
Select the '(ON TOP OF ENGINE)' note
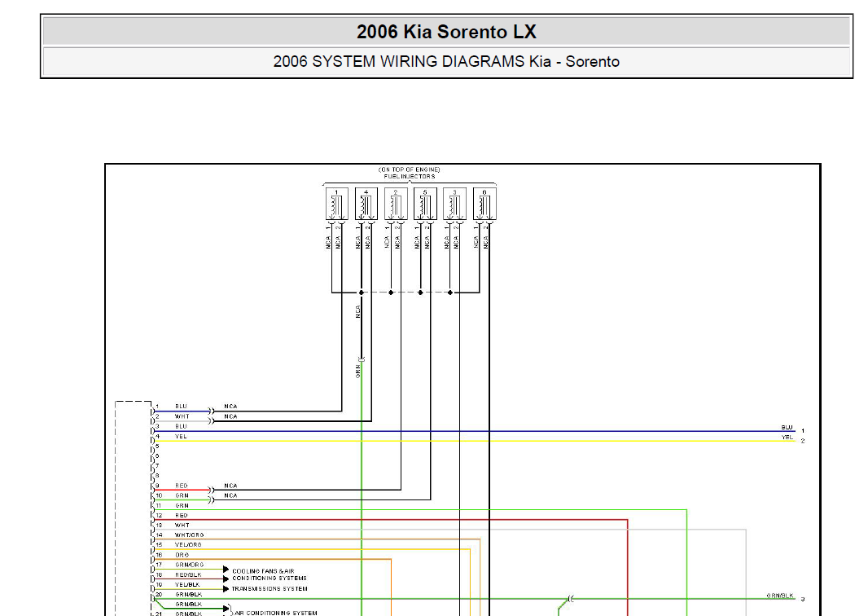tap(409, 170)
